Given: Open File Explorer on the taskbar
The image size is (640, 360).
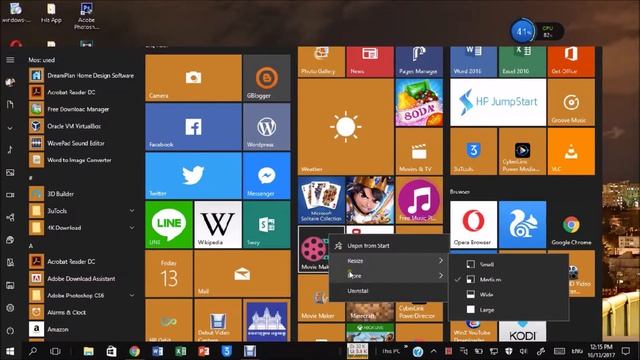Looking at the screenshot, I should pos(89,351).
